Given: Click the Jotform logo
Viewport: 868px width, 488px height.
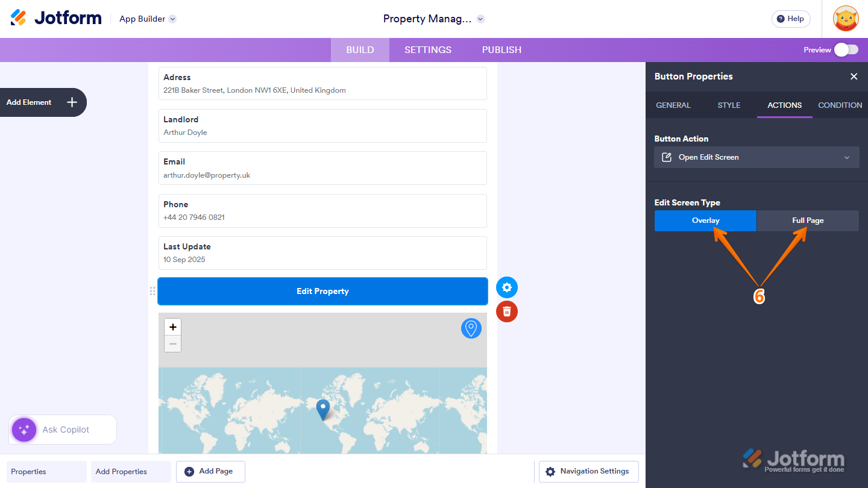Looking at the screenshot, I should pos(56,18).
